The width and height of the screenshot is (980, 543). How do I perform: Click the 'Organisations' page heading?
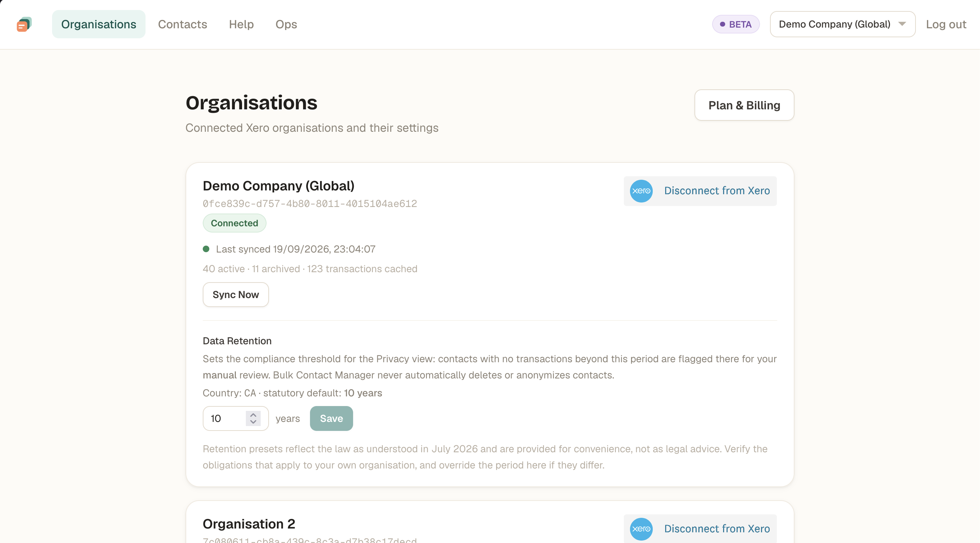point(251,103)
